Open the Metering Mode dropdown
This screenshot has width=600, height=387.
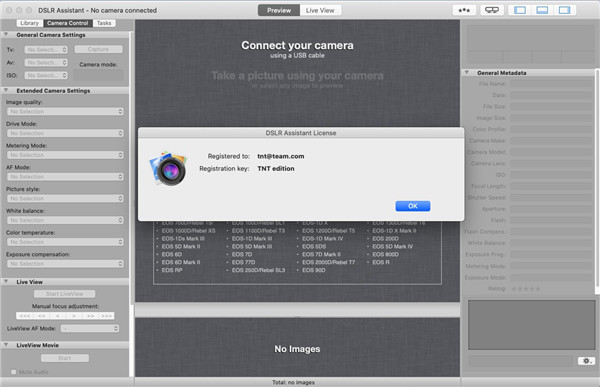(65, 155)
